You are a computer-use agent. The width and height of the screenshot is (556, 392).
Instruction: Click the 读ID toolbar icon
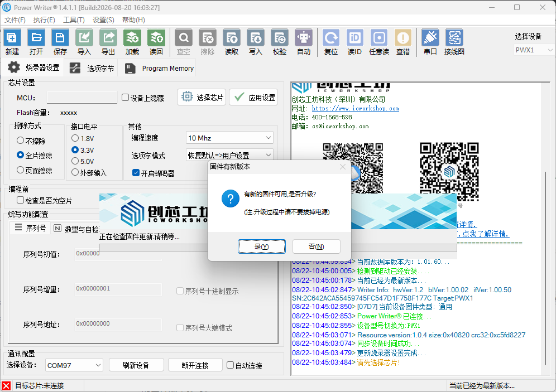click(355, 42)
